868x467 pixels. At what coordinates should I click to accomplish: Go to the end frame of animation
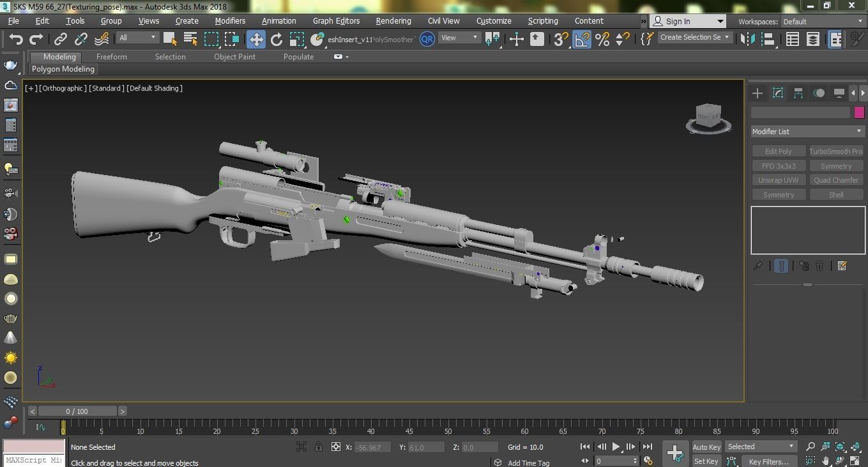coord(647,447)
